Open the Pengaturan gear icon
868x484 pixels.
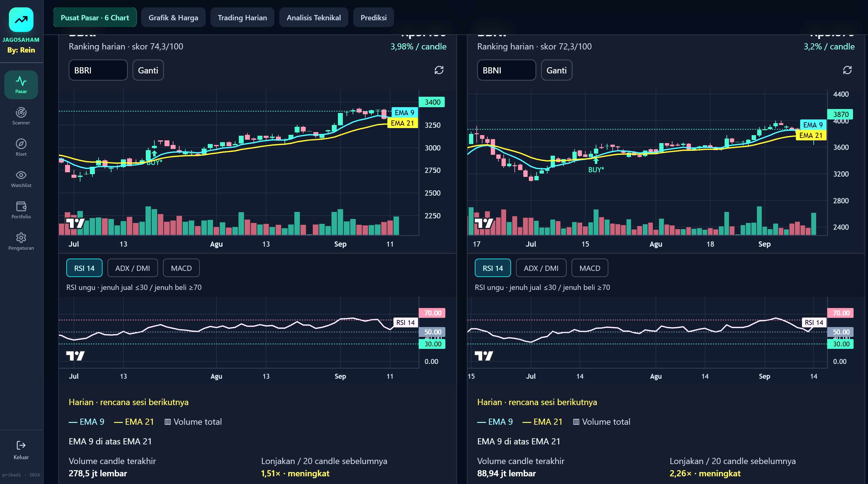pyautogui.click(x=21, y=238)
